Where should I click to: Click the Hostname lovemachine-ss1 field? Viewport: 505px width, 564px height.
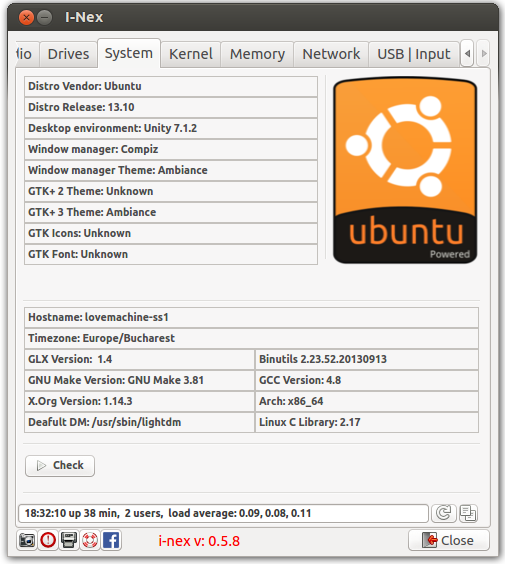tap(251, 317)
